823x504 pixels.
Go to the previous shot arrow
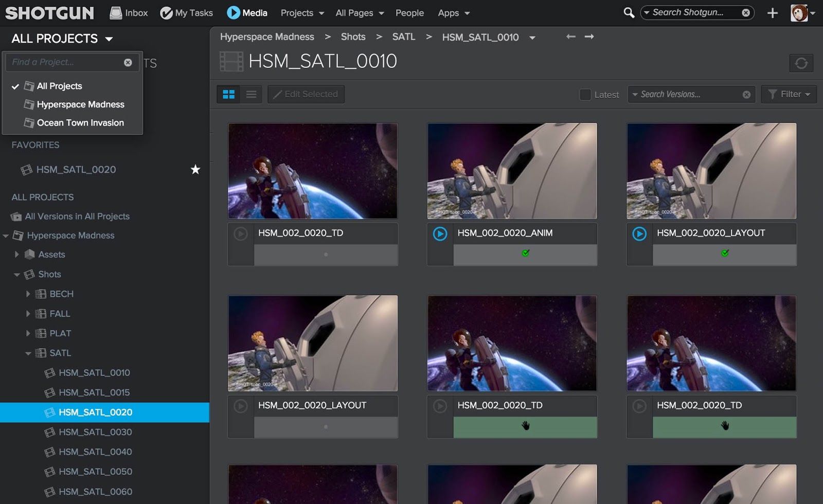[x=570, y=37]
